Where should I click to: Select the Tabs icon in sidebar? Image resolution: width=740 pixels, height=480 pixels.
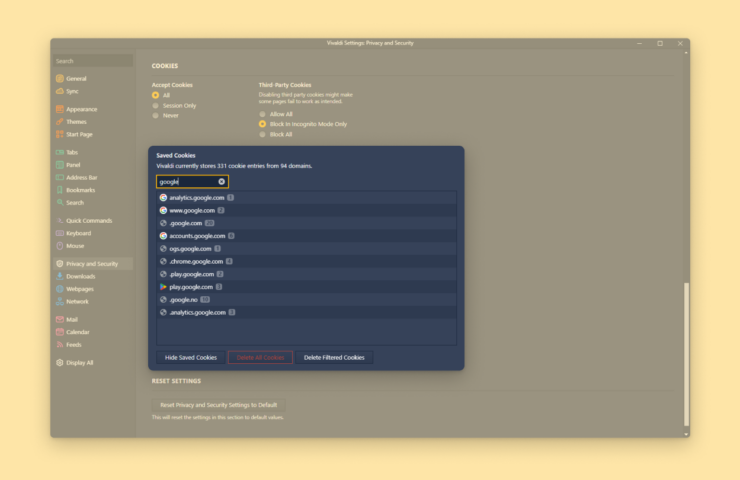[x=59, y=152]
